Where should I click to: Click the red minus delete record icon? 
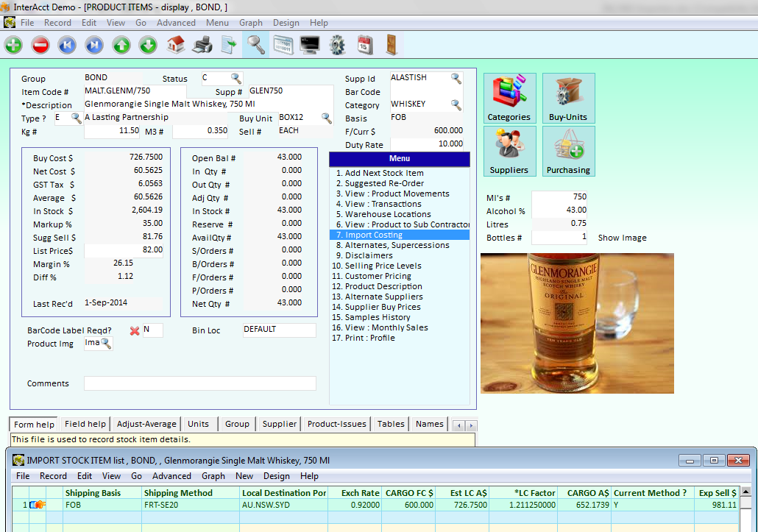40,46
